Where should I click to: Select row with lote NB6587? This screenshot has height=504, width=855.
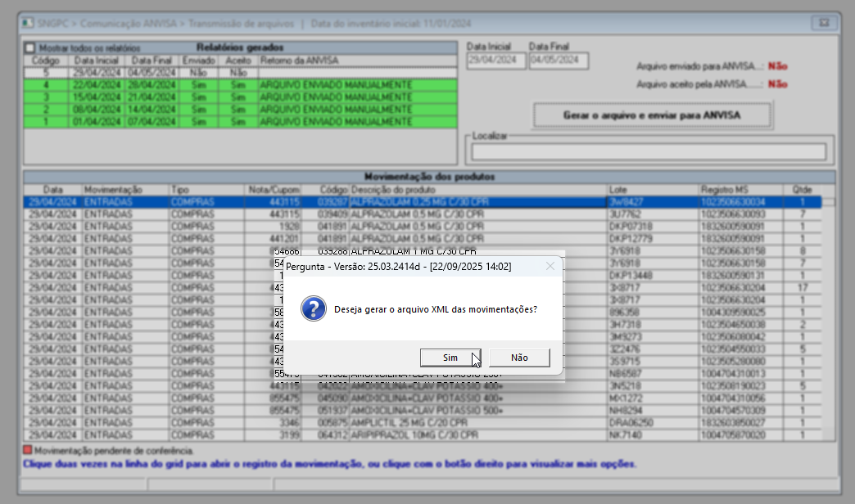[x=423, y=374]
